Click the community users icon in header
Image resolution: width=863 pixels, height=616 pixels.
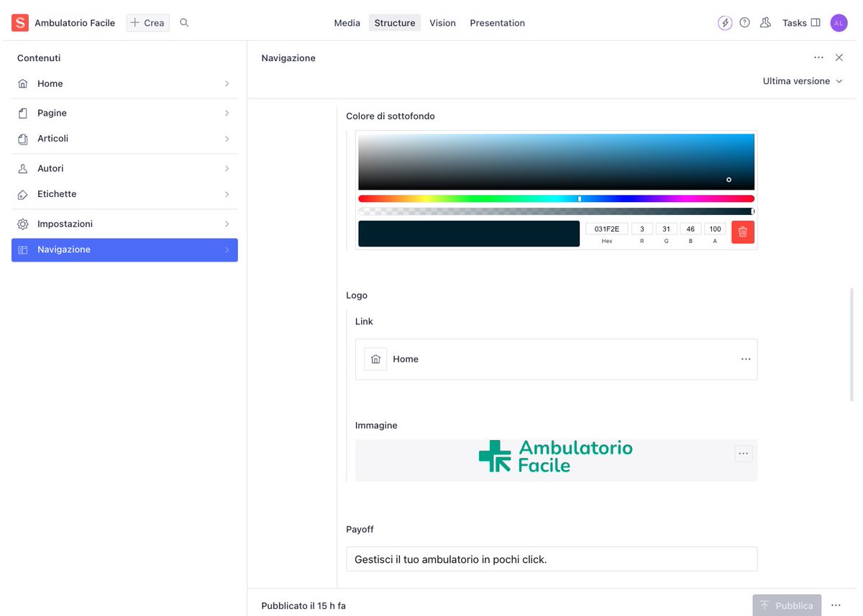pyautogui.click(x=765, y=22)
